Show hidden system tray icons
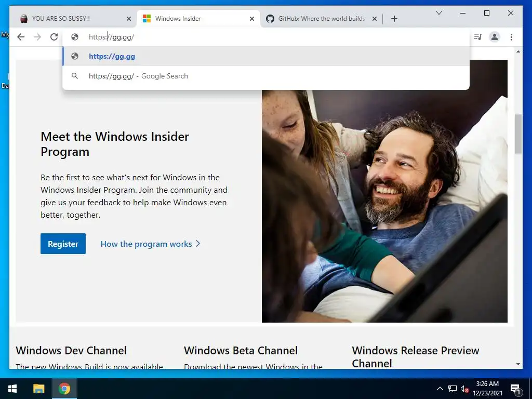 (x=440, y=389)
